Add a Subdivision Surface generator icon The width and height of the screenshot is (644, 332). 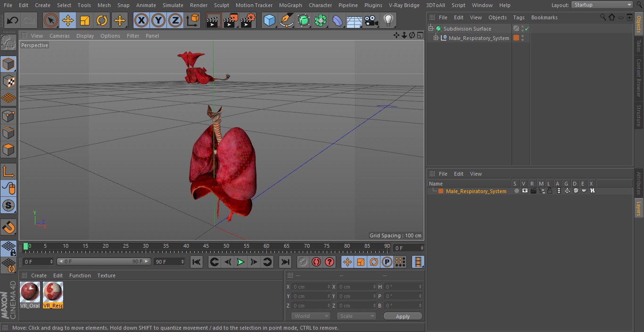click(304, 20)
